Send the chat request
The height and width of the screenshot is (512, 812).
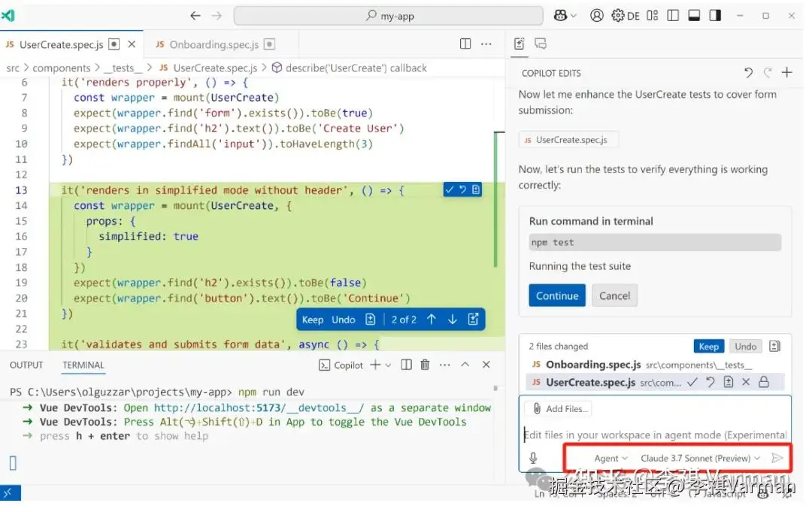click(x=777, y=458)
